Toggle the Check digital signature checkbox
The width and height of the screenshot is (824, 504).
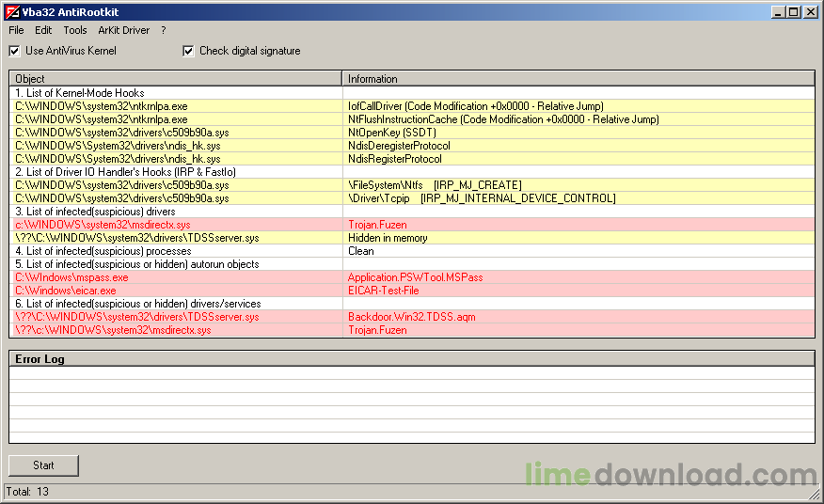click(188, 51)
